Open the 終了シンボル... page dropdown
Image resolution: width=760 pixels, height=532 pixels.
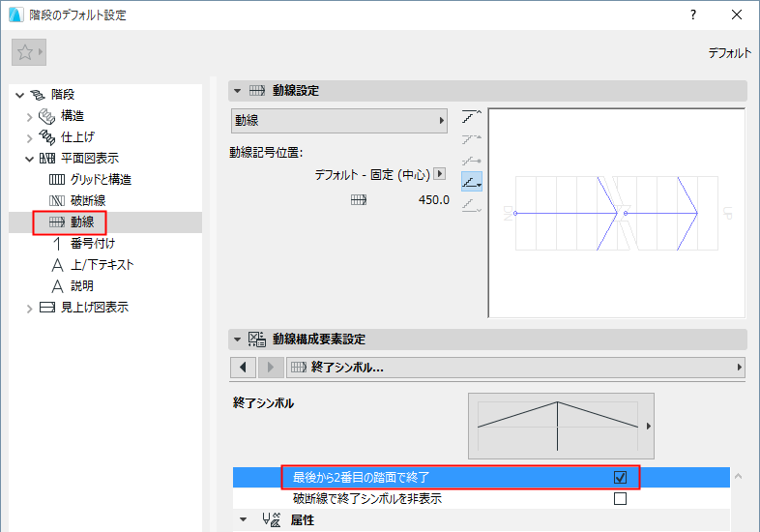pos(515,368)
